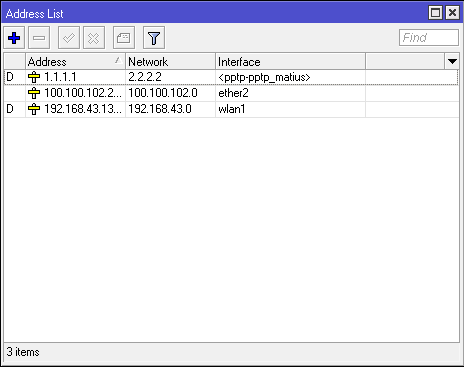Viewport: 464px width, 367px height.
Task: Click the D flag in 1.1.1.1 row
Action: [x=10, y=77]
